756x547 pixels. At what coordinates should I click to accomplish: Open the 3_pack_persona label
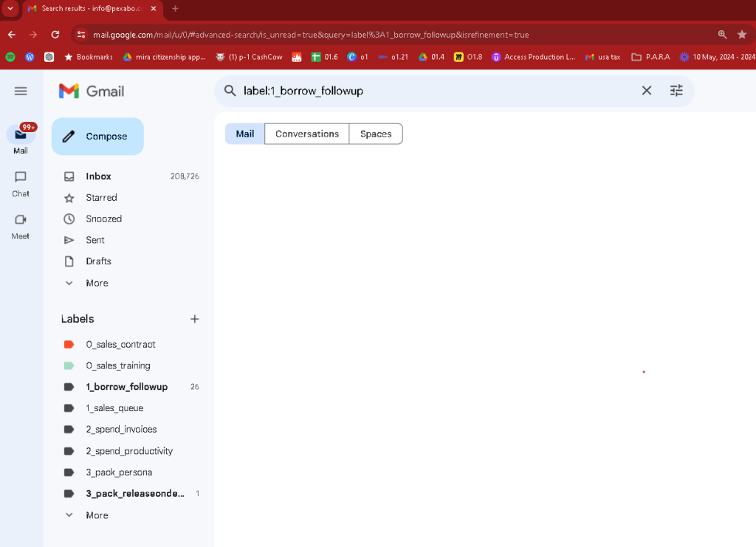[131, 472]
